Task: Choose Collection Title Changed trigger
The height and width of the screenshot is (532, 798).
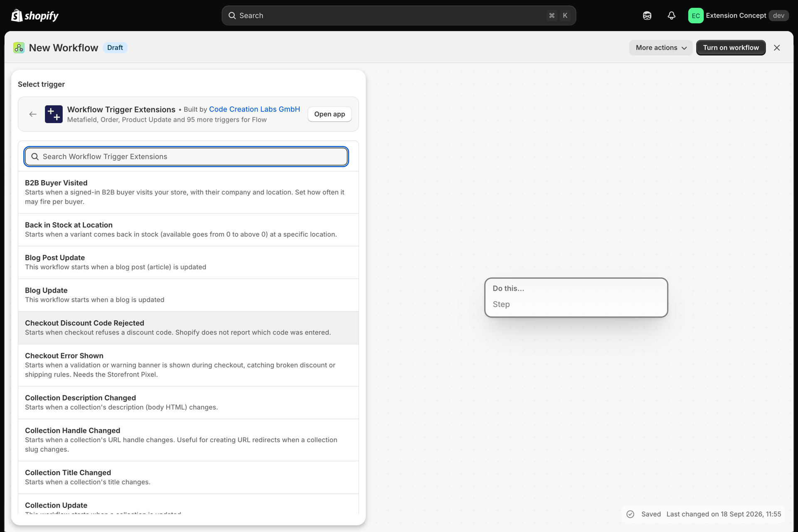Action: [188, 478]
